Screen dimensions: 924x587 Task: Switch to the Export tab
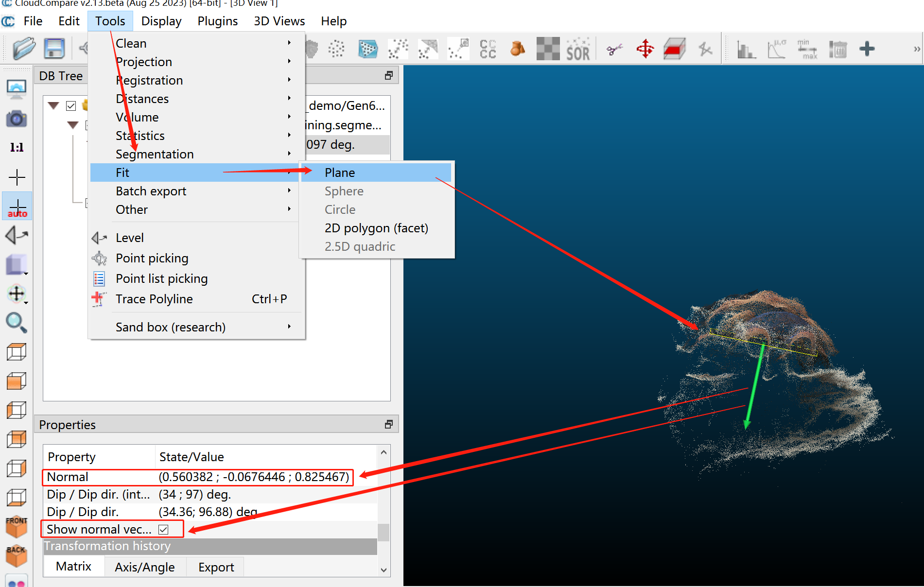click(x=216, y=567)
